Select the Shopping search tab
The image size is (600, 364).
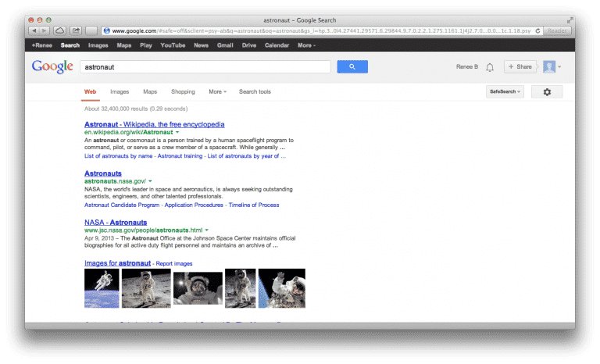[x=183, y=92]
